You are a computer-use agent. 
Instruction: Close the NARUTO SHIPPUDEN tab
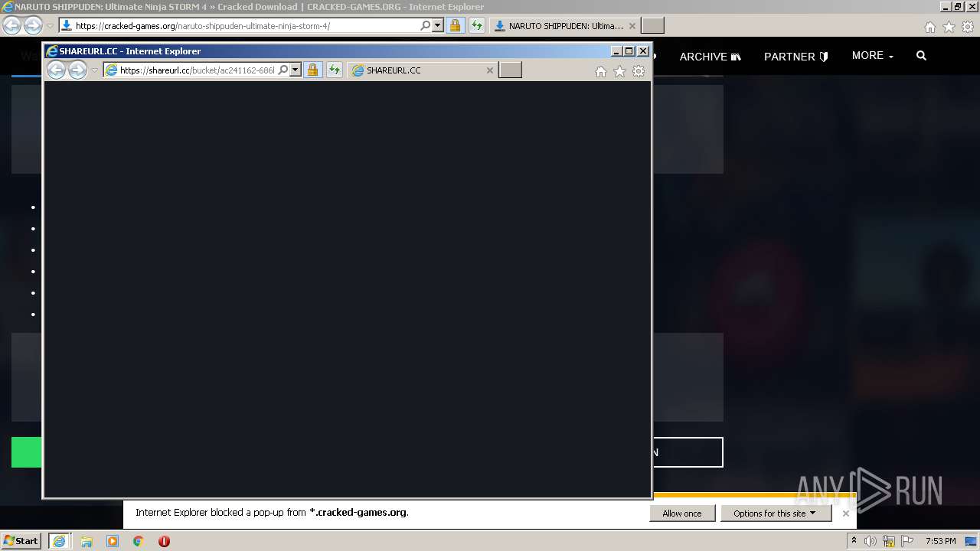[632, 26]
